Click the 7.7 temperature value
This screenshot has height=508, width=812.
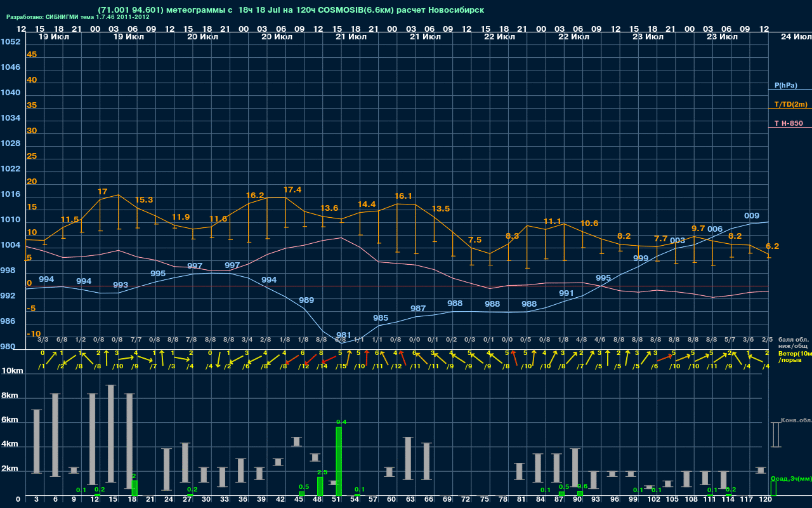tap(661, 239)
